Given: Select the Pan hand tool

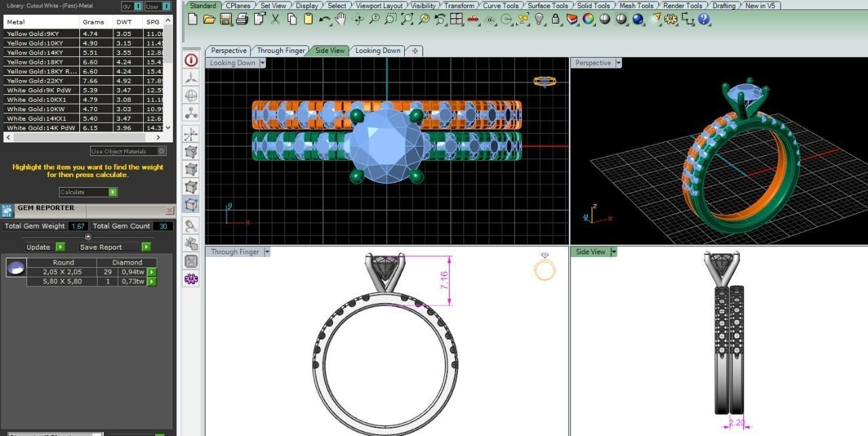Looking at the screenshot, I should pyautogui.click(x=341, y=19).
